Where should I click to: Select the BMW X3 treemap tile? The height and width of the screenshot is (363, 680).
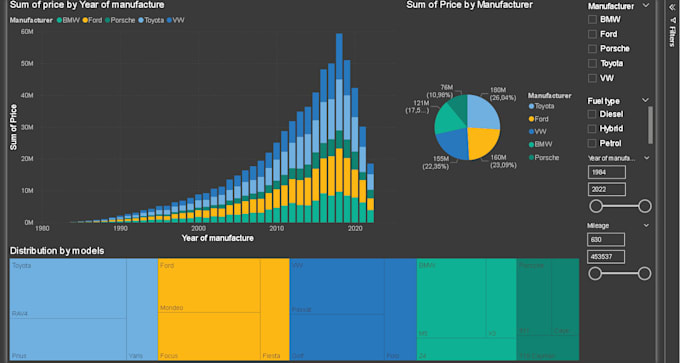(501, 298)
